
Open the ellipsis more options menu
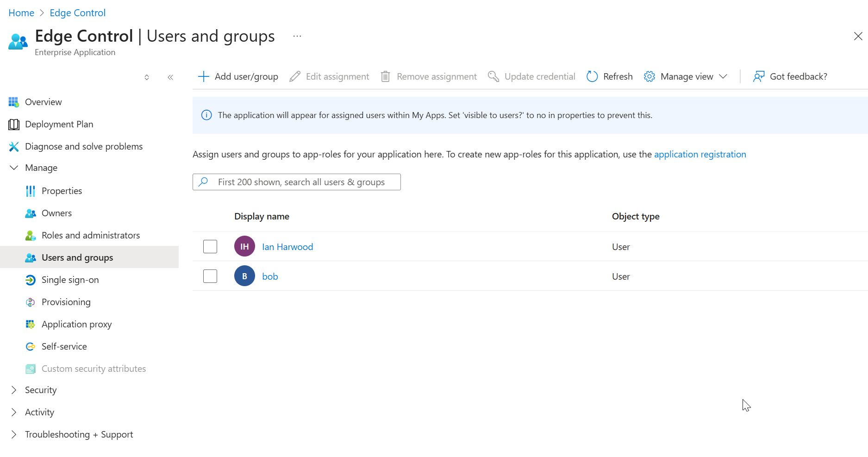297,36
